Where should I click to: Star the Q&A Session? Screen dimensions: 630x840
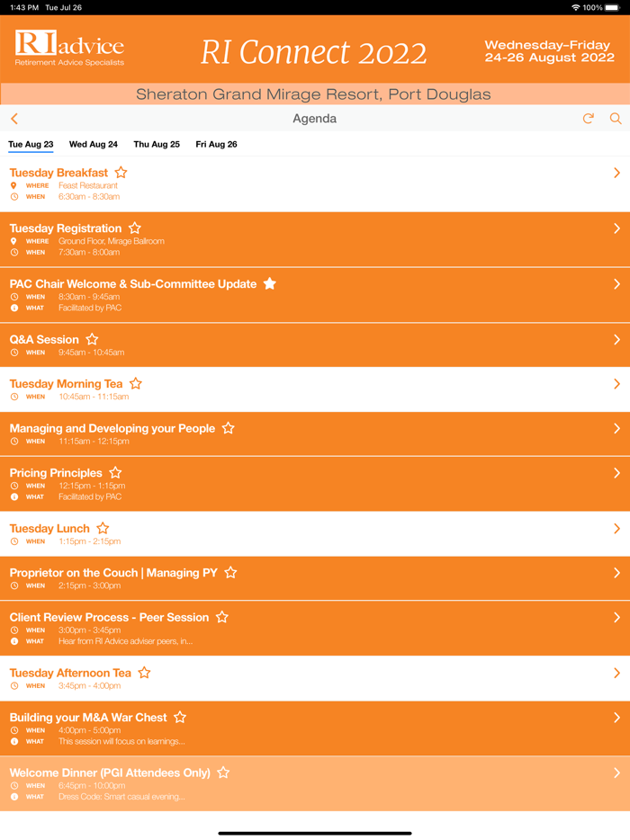tap(92, 339)
